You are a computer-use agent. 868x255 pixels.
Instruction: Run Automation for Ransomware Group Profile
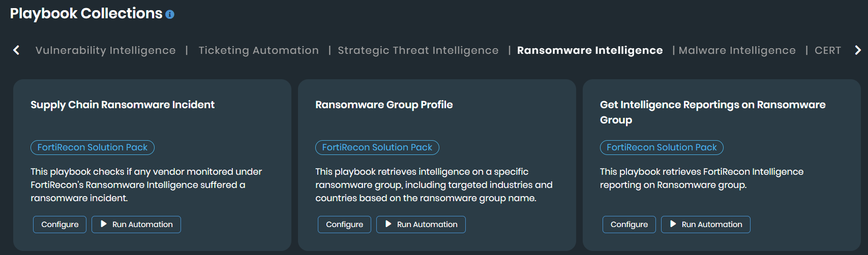tap(421, 225)
